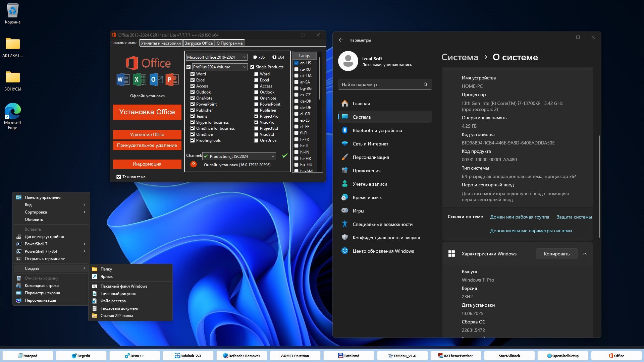The height and width of the screenshot is (362, 644).
Task: Open Время и язык settings
Action: click(x=385, y=197)
